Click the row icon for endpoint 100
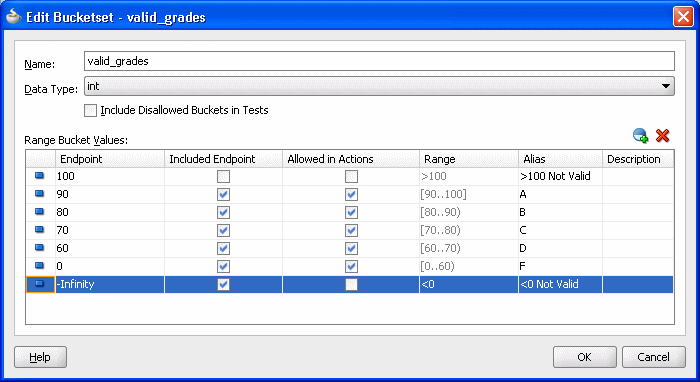 tap(40, 176)
